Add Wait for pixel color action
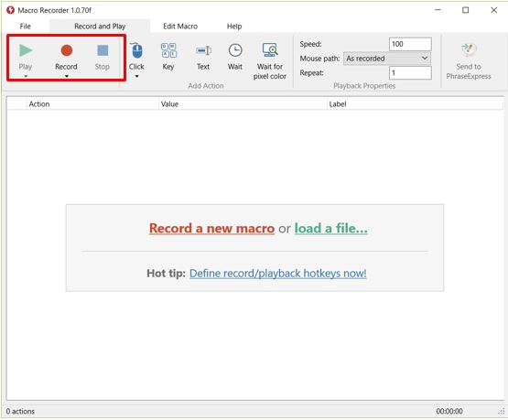This screenshot has width=508, height=420. (269, 61)
